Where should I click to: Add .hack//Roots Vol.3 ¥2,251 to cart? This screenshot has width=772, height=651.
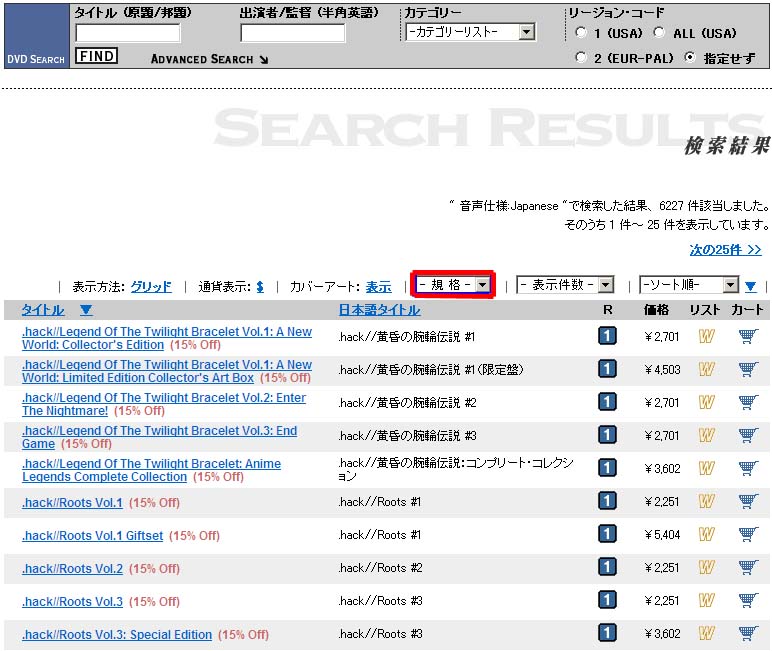[748, 600]
